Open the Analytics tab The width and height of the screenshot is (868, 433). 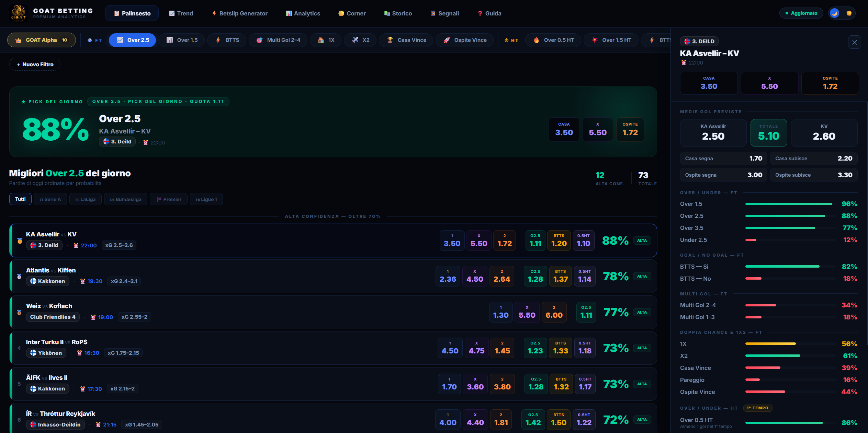(x=303, y=13)
